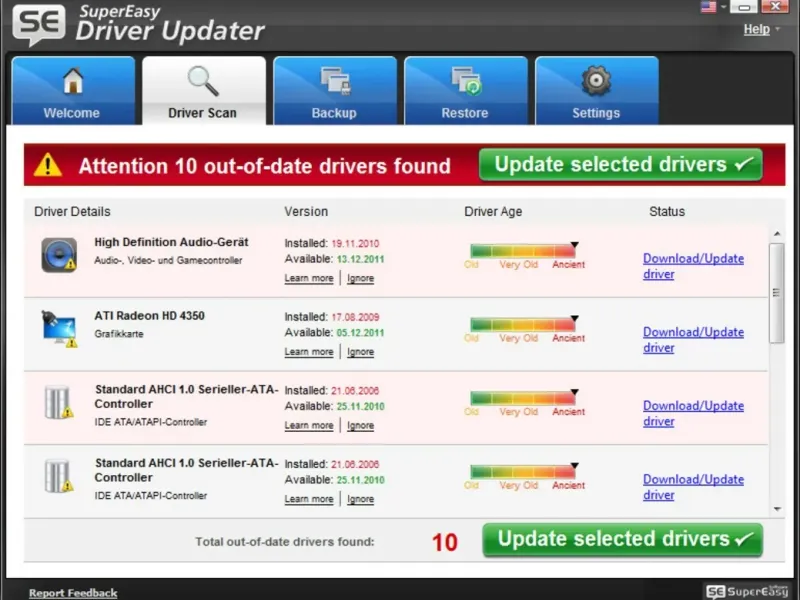Click driver age bar for ATI Radeon
This screenshot has width=800, height=600.
click(x=523, y=324)
